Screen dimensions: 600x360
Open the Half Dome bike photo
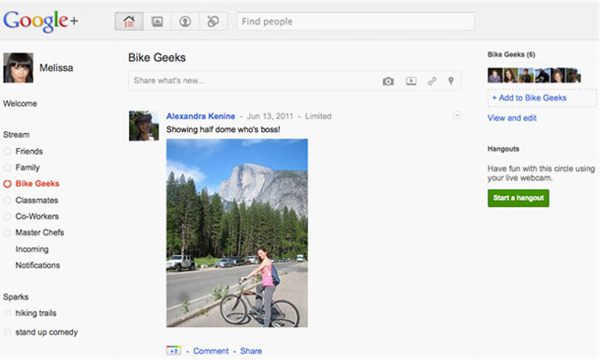click(237, 233)
